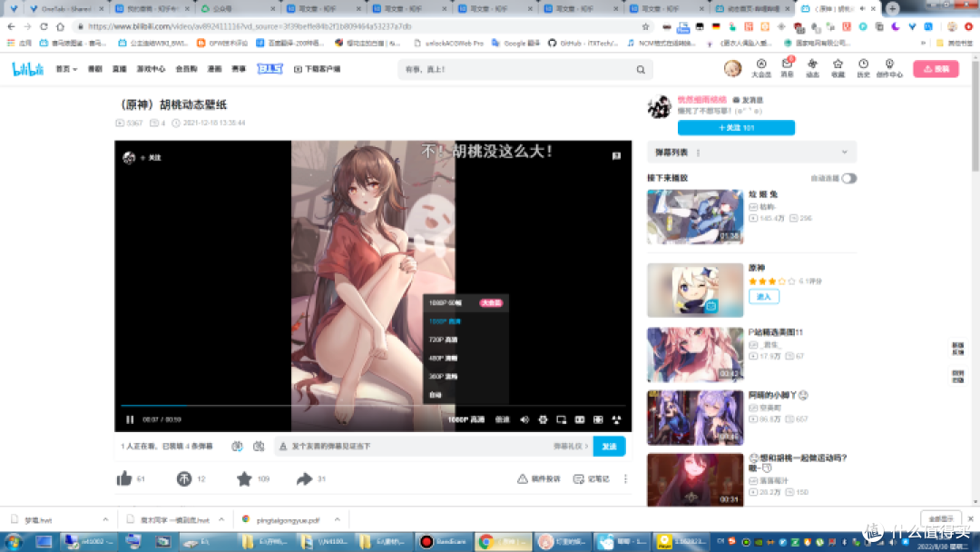Reload the page with the browser refresh icon

[44, 26]
